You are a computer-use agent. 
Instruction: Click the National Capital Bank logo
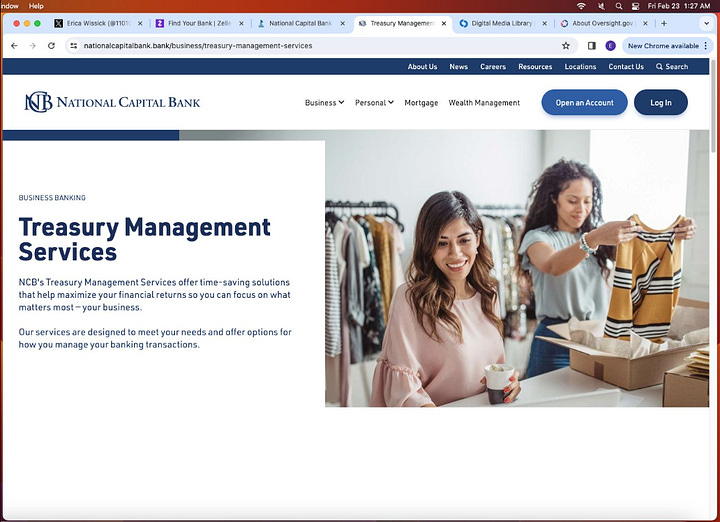112,102
